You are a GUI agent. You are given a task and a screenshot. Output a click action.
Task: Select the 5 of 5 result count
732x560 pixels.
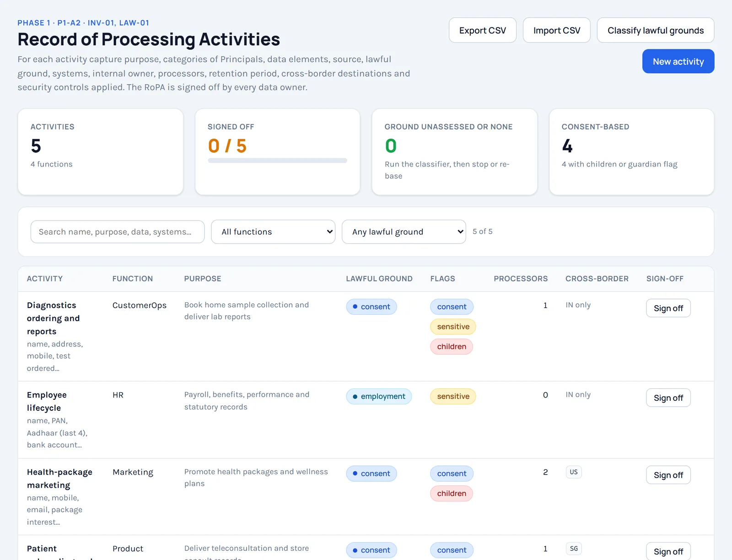483,232
